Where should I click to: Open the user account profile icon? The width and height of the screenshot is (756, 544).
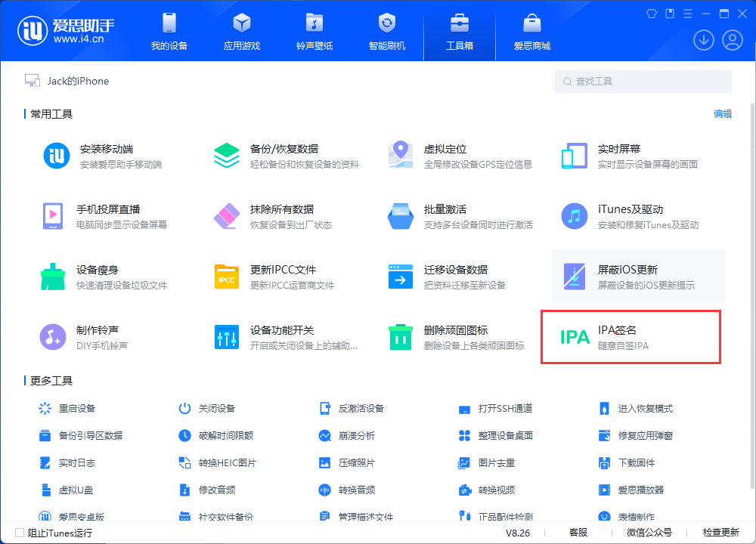733,40
